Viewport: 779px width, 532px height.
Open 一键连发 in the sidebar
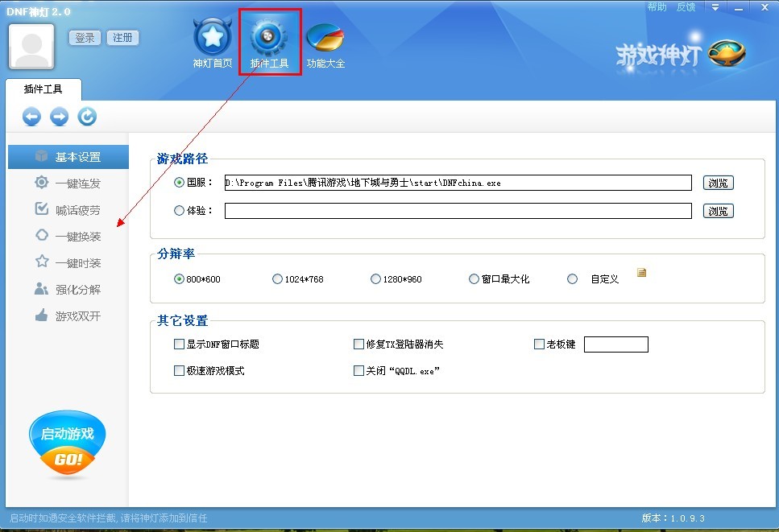coord(77,184)
